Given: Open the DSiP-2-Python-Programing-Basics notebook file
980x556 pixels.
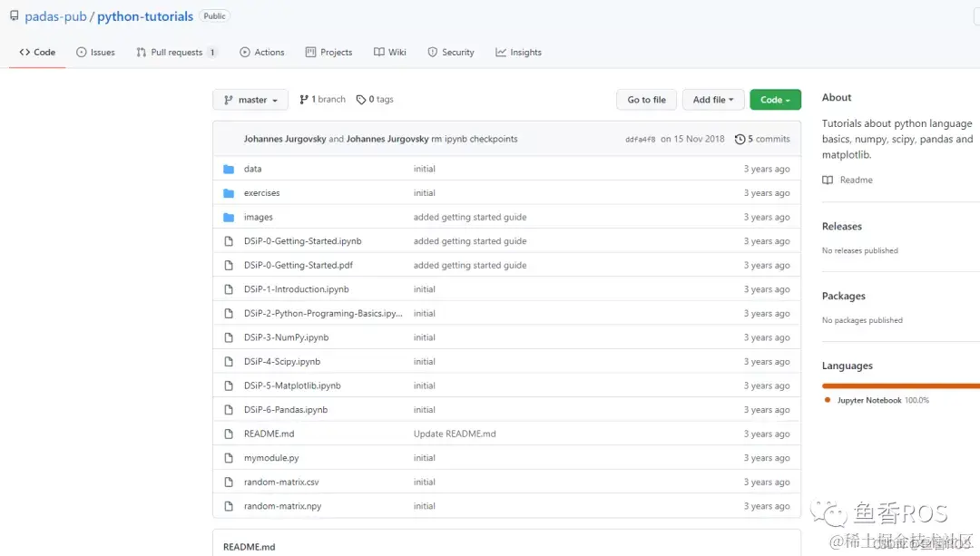Looking at the screenshot, I should click(x=323, y=314).
